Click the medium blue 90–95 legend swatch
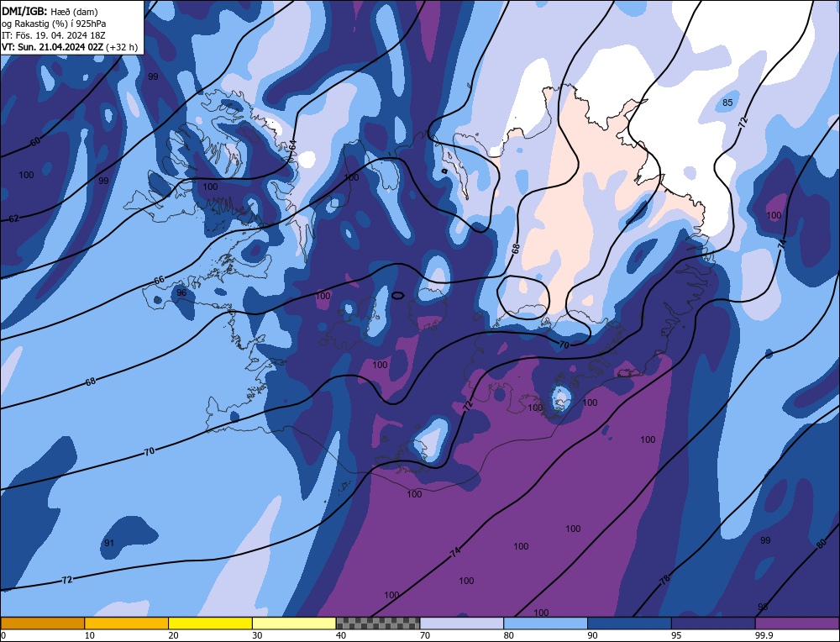840x642 pixels. point(629,623)
